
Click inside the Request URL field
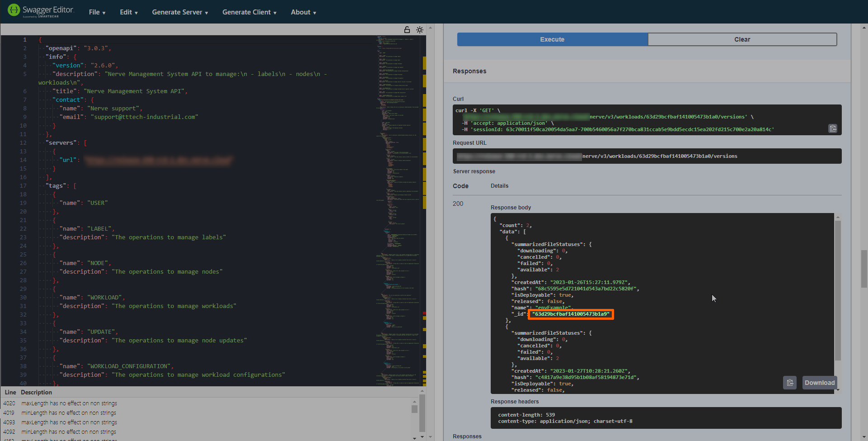tap(646, 156)
